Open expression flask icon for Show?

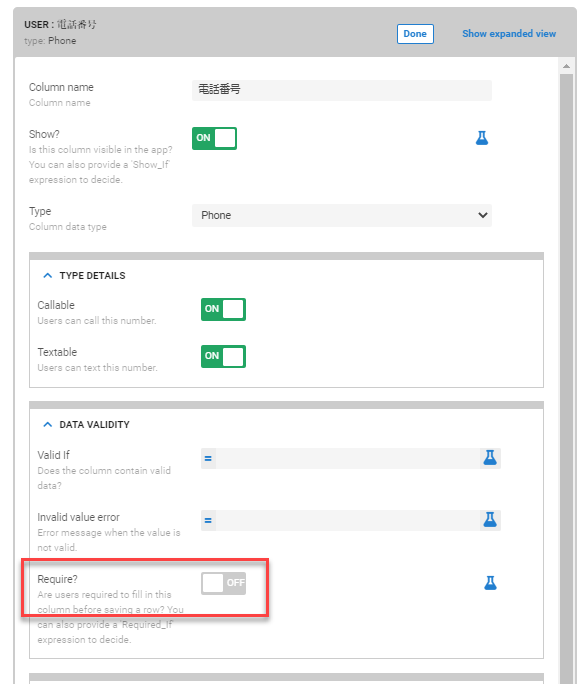click(x=482, y=138)
